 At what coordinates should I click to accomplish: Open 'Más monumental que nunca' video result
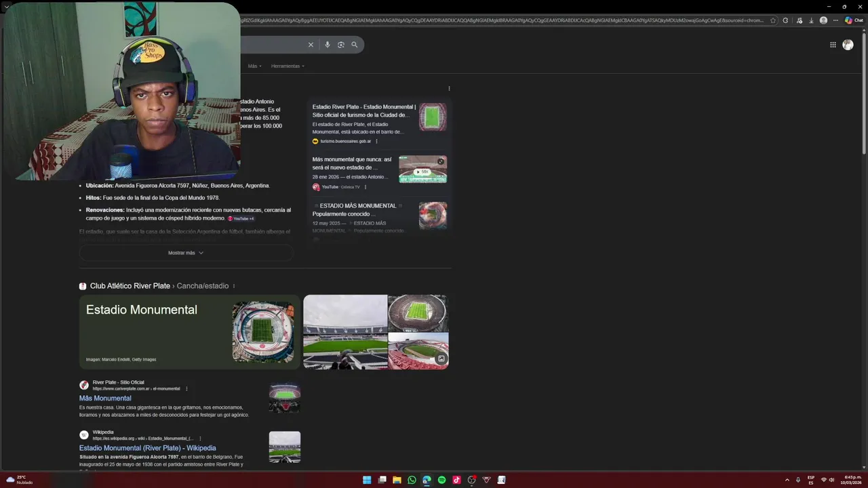pyautogui.click(x=352, y=163)
